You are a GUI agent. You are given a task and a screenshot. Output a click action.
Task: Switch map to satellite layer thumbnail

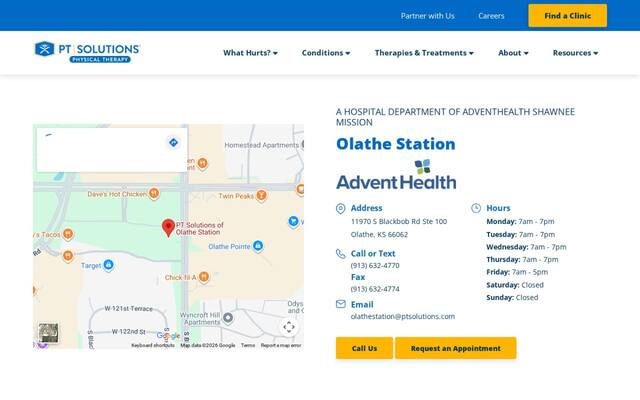pyautogui.click(x=48, y=333)
